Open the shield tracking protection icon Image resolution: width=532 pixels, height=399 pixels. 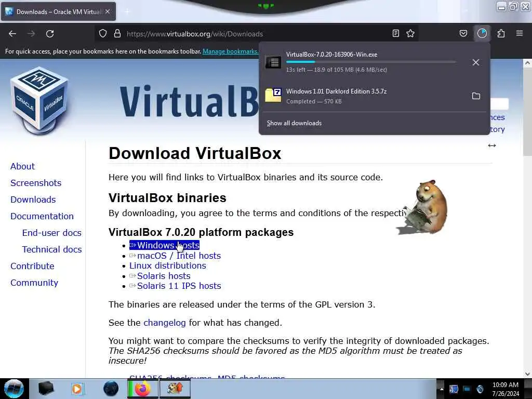(x=103, y=33)
